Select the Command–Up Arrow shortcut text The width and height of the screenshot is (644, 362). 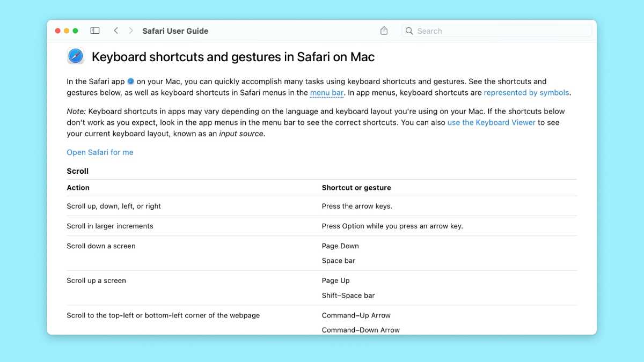356,315
